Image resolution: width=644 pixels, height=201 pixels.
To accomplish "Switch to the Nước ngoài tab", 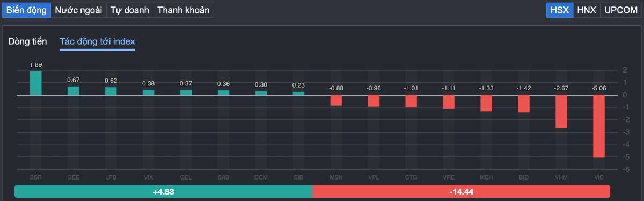I will coord(78,10).
